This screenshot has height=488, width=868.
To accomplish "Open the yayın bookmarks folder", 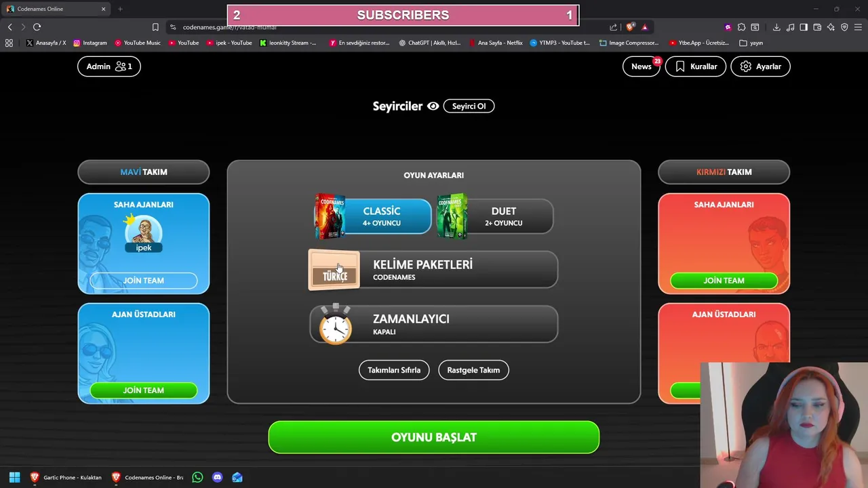I will click(x=751, y=43).
